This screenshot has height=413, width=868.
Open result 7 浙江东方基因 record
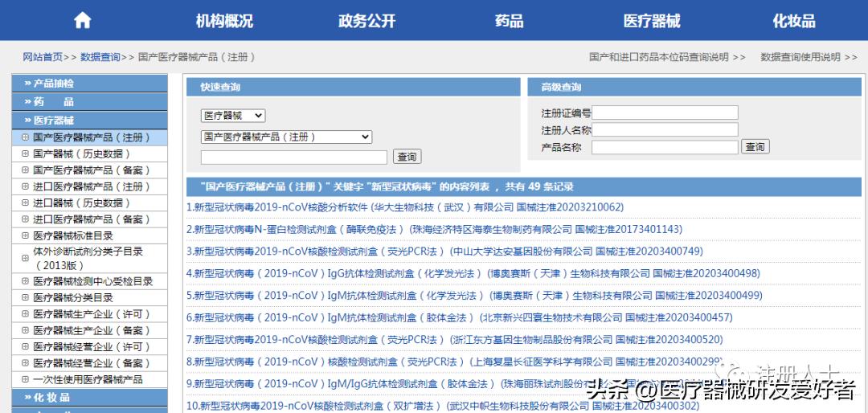[x=454, y=339]
